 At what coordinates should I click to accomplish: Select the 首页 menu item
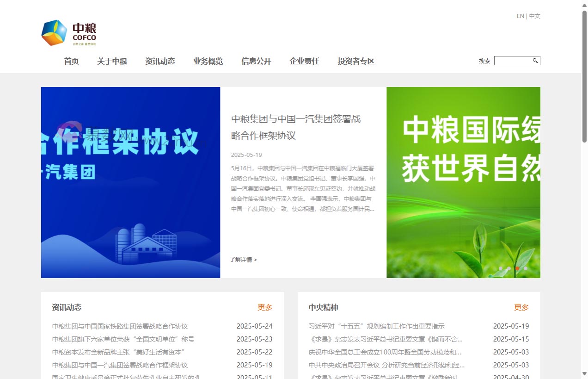pos(71,61)
